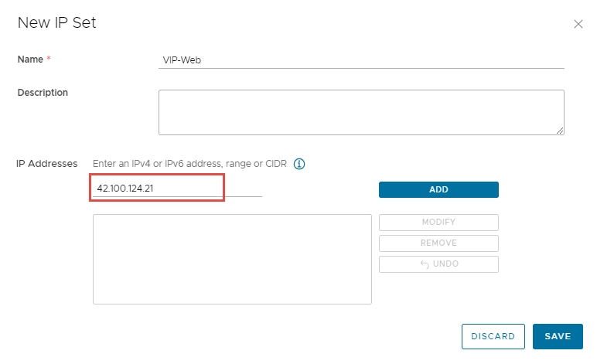Click the undo arrow icon

click(x=424, y=264)
